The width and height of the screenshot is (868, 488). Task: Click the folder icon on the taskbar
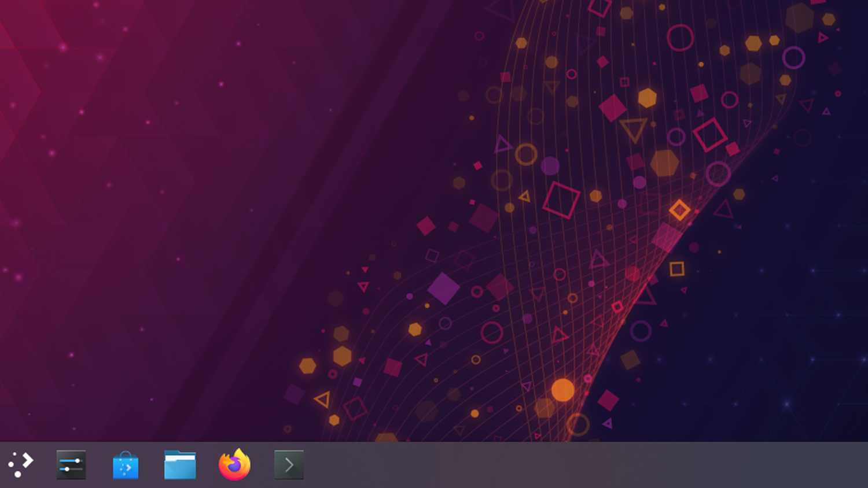pos(179,464)
